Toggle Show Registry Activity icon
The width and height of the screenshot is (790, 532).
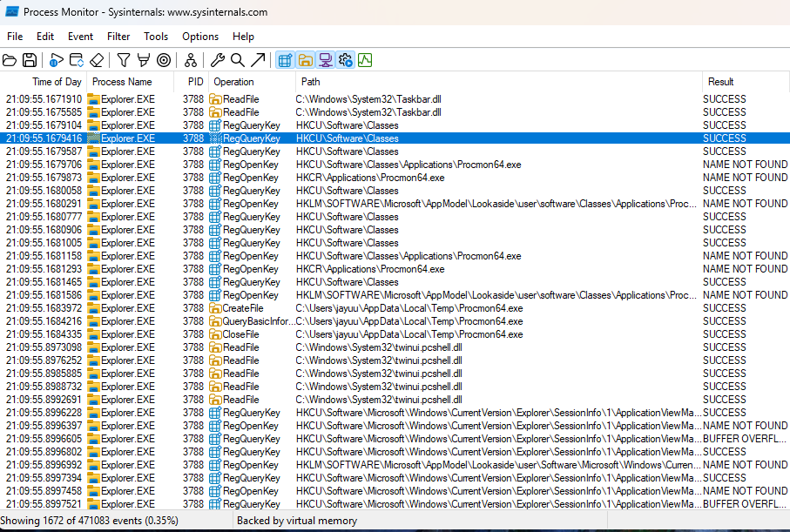[285, 60]
